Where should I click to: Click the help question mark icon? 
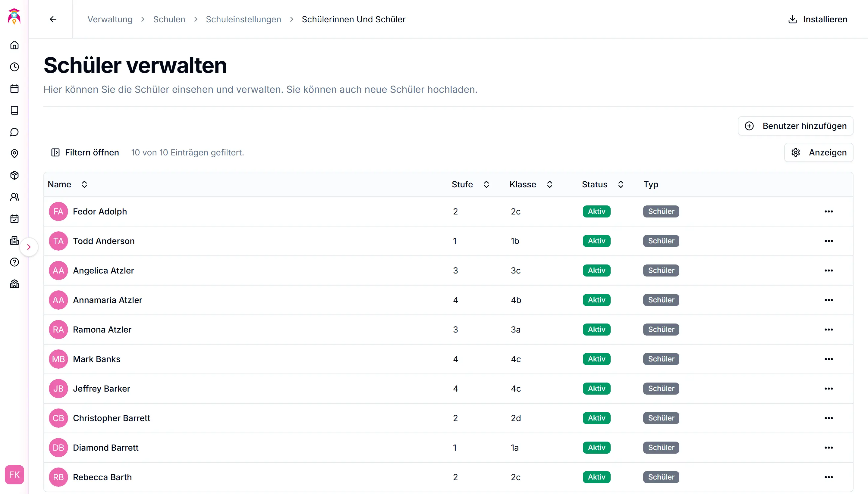point(14,262)
